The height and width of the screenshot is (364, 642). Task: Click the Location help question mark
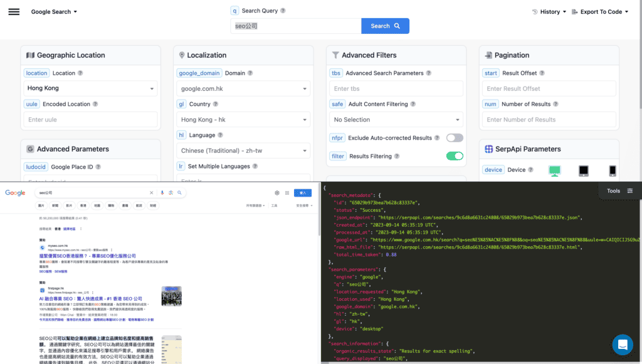point(80,73)
